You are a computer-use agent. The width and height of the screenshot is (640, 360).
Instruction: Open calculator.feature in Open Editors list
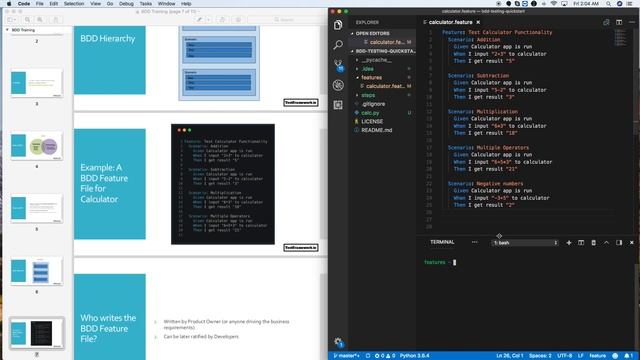pos(387,42)
